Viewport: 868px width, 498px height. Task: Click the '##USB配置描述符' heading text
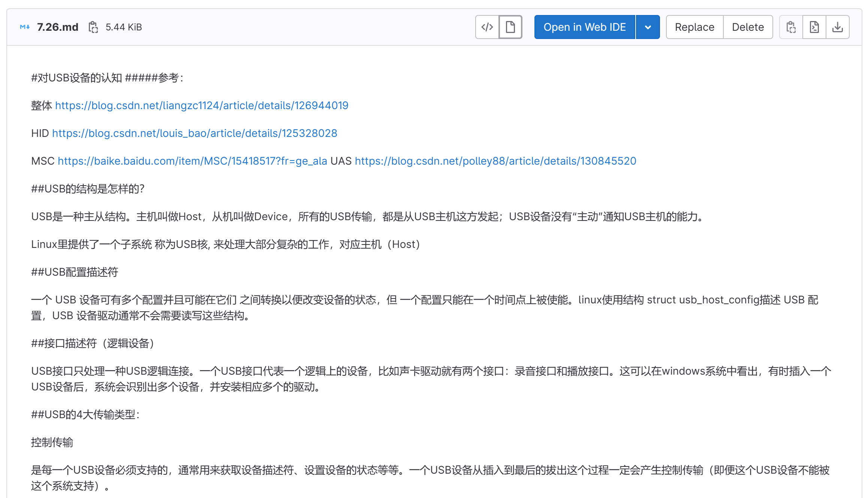click(x=75, y=272)
